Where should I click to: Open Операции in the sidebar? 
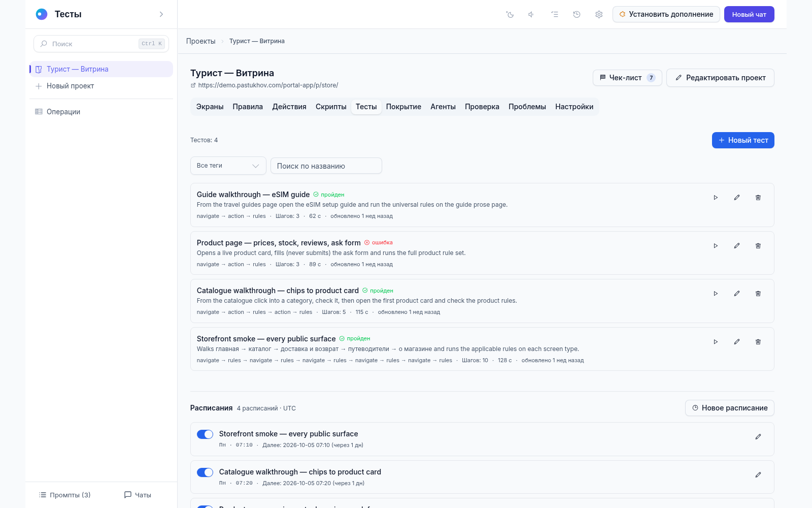[101, 112]
